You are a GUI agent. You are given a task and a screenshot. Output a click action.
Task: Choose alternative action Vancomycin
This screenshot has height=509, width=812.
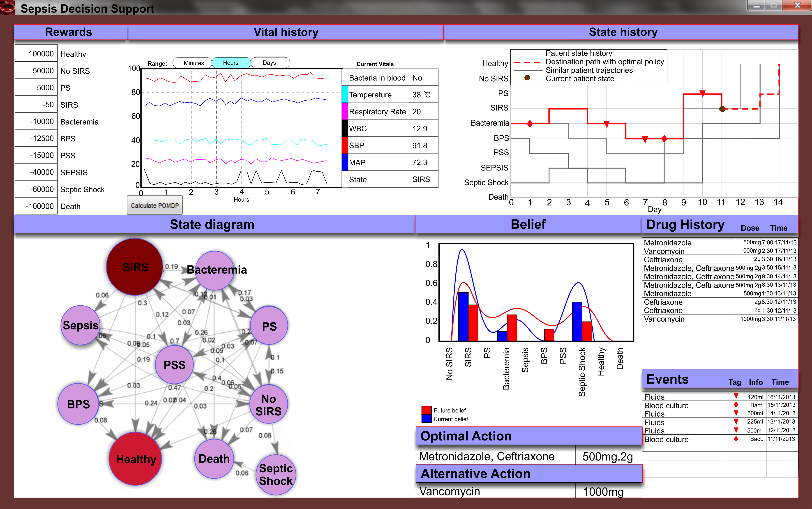pos(450,491)
